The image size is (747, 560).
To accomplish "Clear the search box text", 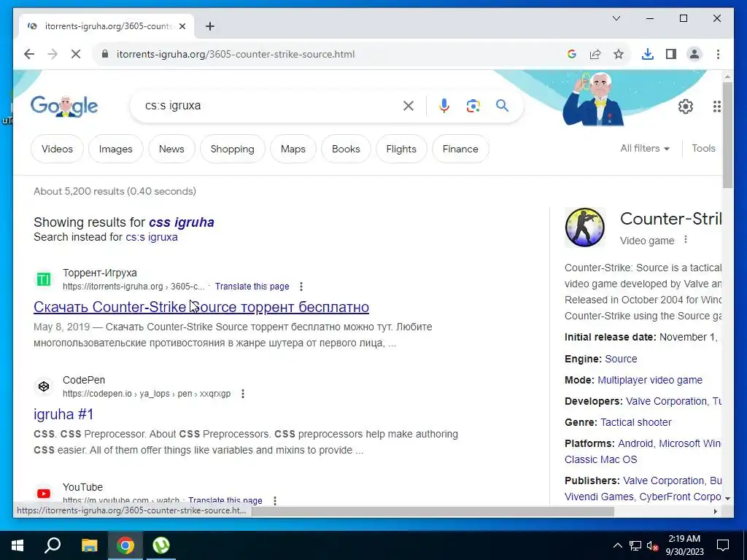I will 409,106.
